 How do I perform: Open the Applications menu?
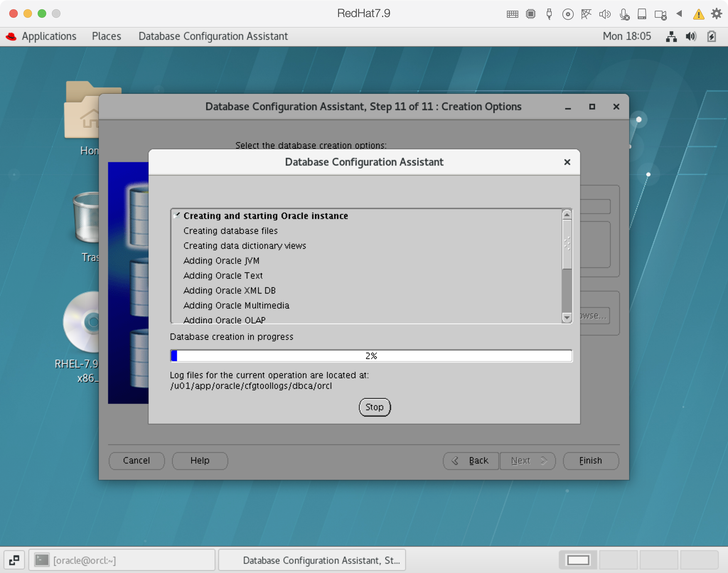click(x=49, y=36)
